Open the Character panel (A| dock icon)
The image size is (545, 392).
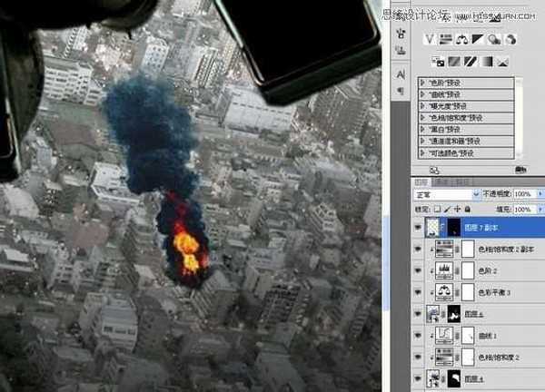(x=401, y=74)
